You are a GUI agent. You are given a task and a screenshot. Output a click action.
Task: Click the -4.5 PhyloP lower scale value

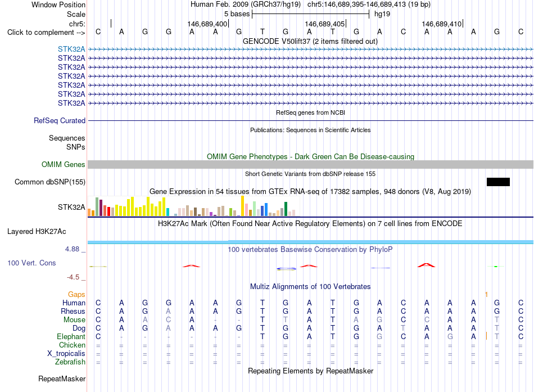(x=73, y=277)
